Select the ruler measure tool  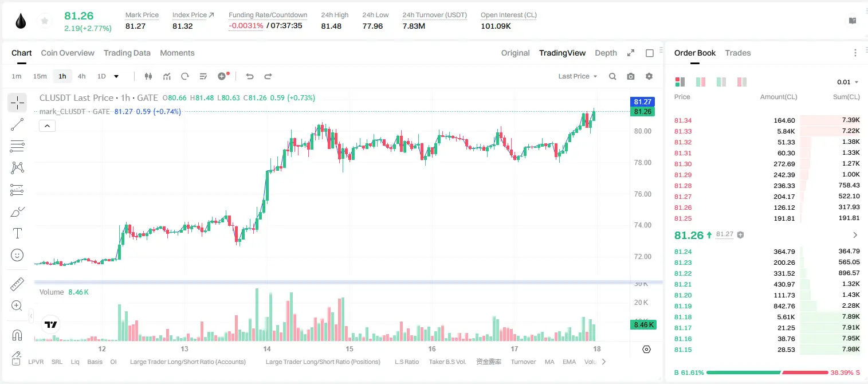tap(17, 284)
